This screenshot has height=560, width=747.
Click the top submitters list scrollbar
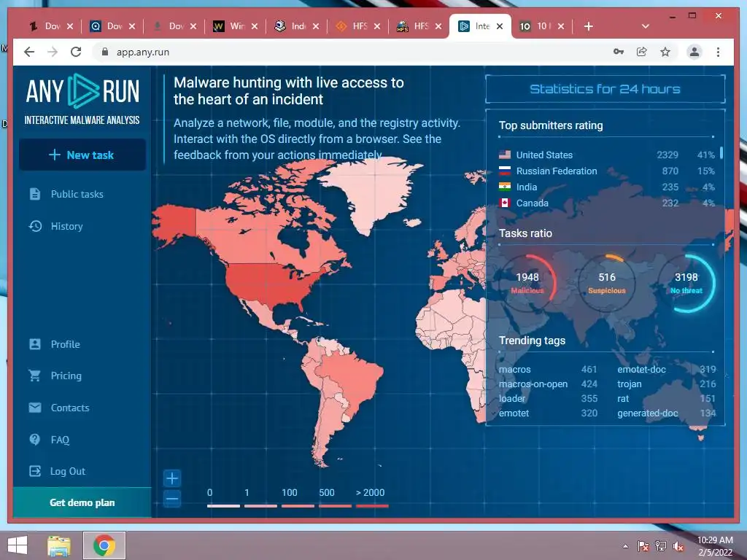coord(721,152)
